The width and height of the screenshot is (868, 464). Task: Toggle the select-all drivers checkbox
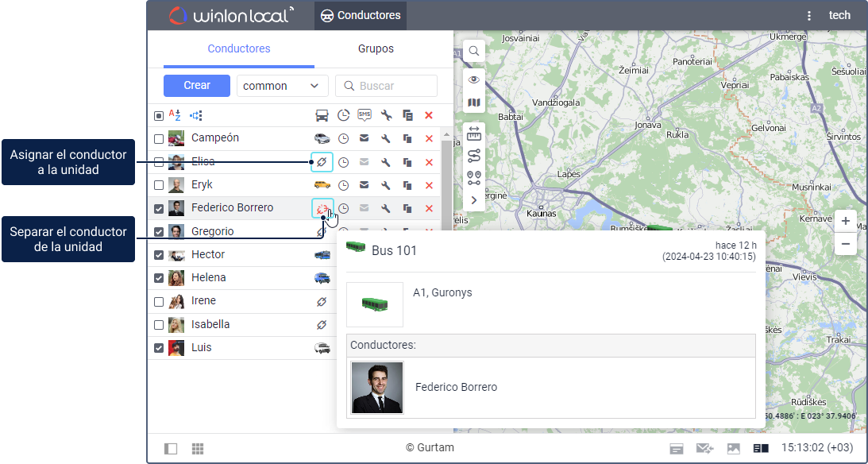click(159, 116)
